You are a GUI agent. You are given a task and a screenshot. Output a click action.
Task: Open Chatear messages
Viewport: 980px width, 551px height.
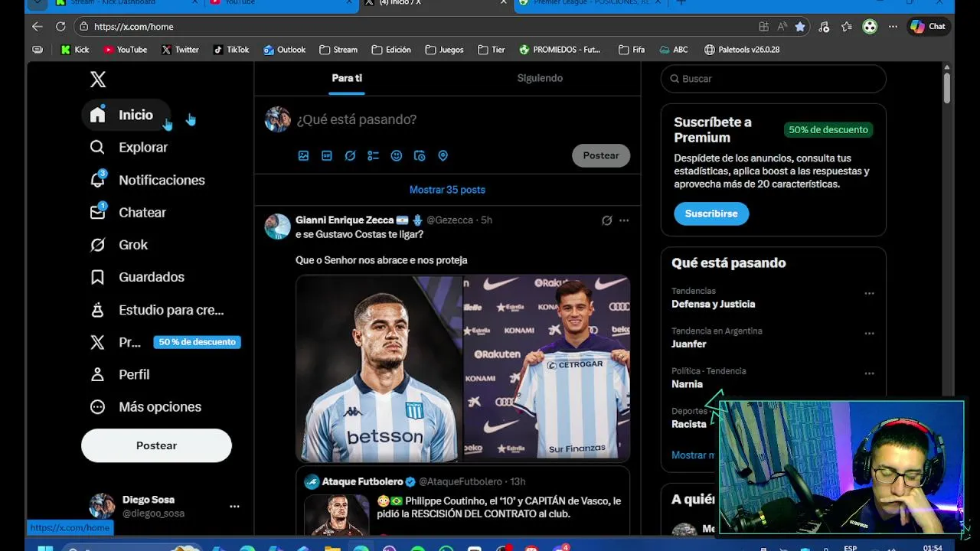pyautogui.click(x=128, y=212)
